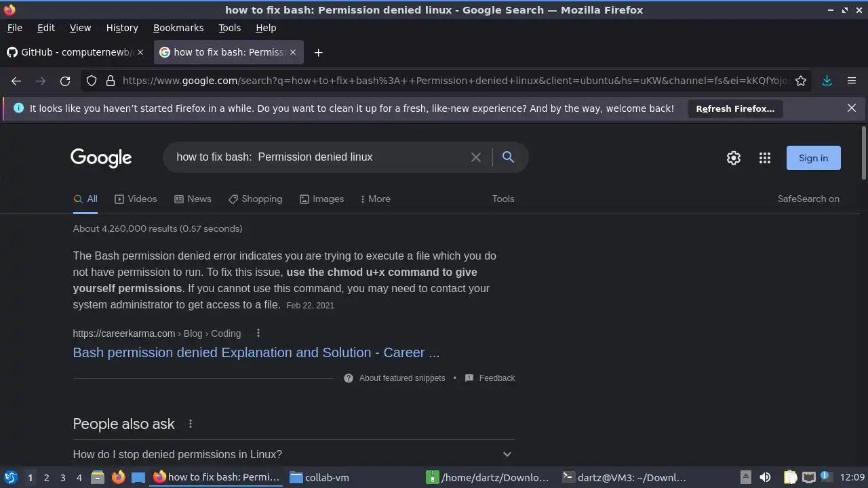Image resolution: width=868 pixels, height=488 pixels.
Task: Click the page vertical scrollbar
Action: (x=863, y=152)
